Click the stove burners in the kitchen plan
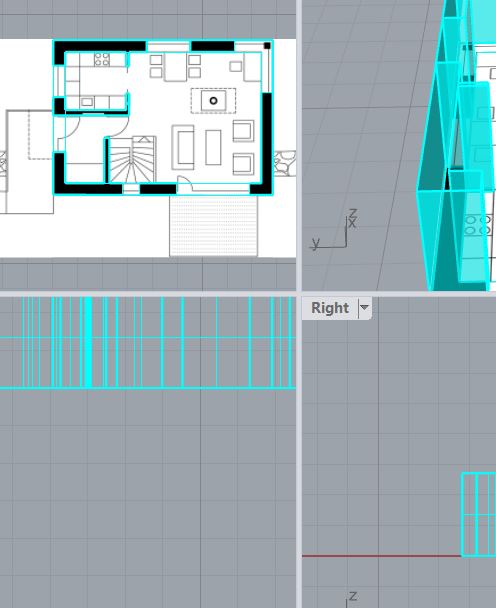The width and height of the screenshot is (496, 608). tap(102, 60)
